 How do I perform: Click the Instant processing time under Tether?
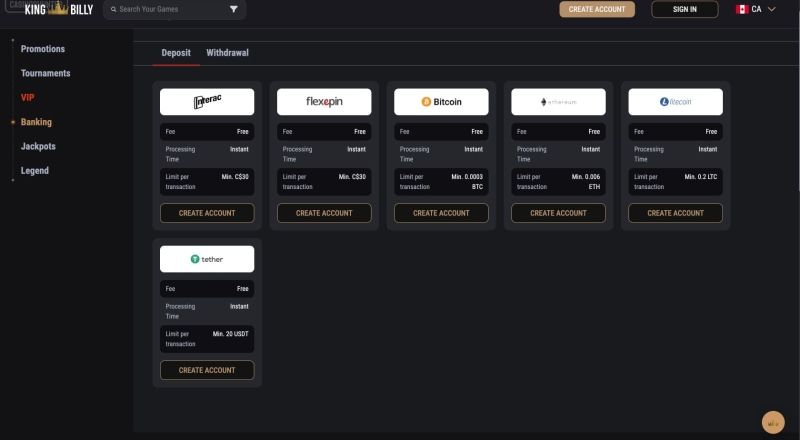239,306
